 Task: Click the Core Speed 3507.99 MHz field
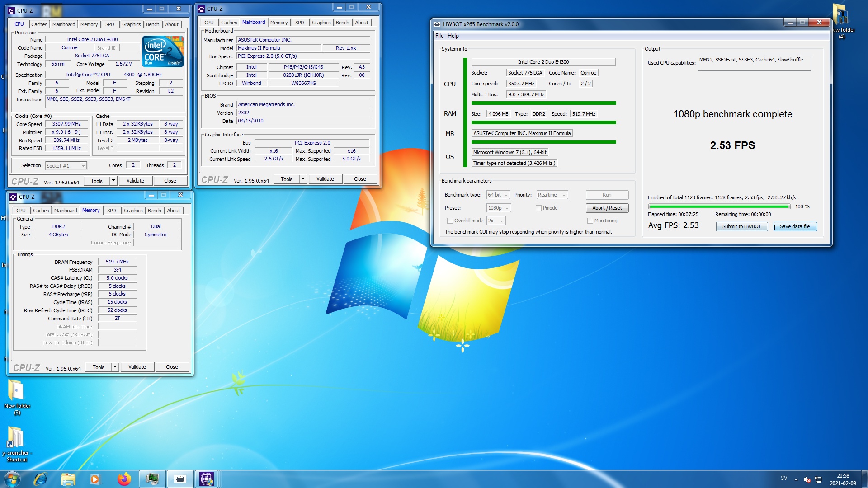coord(66,124)
